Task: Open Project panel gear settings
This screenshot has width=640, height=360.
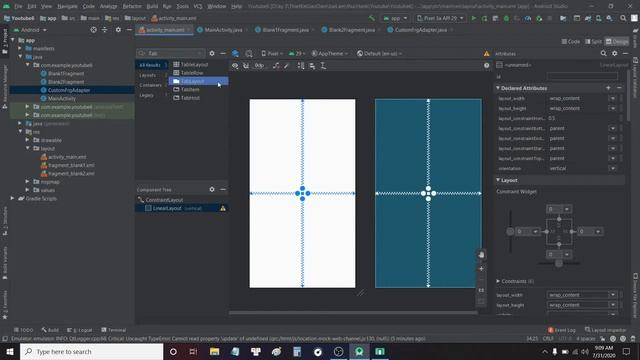Action: pos(118,30)
